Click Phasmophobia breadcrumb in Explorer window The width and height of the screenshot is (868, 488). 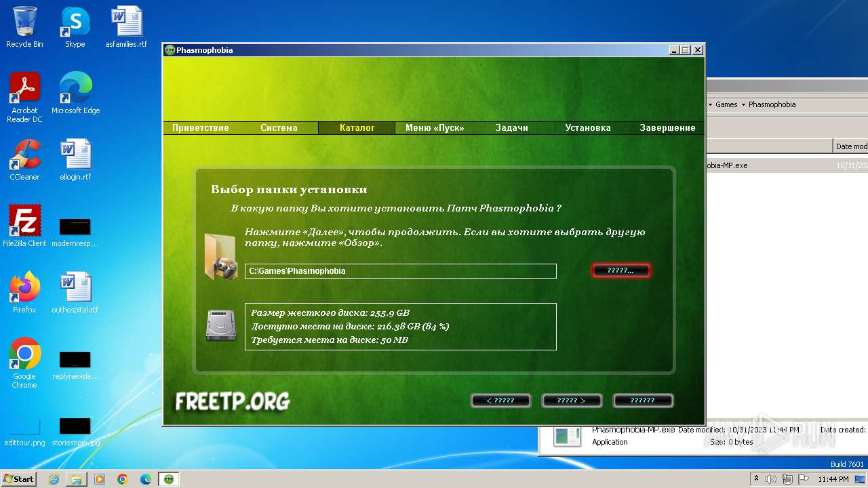tap(772, 104)
